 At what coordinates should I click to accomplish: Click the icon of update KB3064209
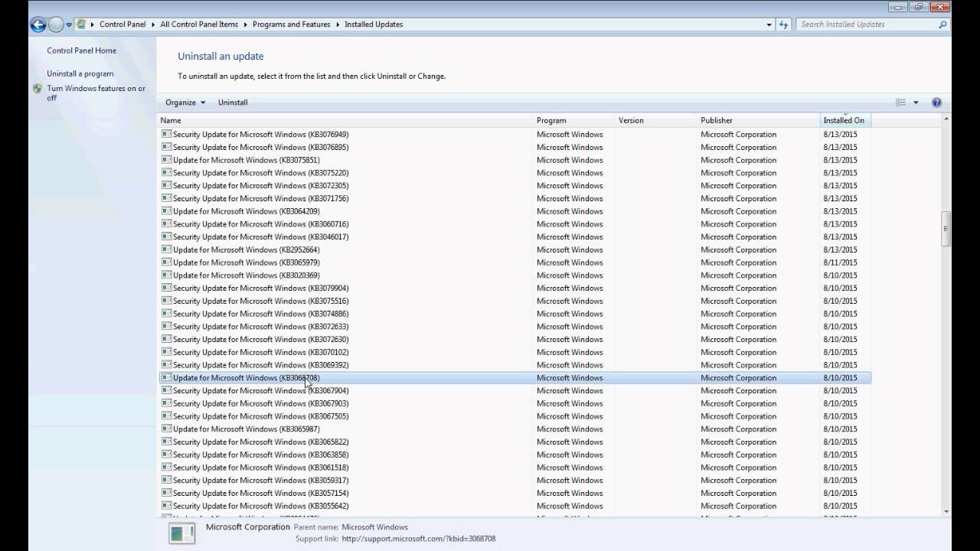tap(166, 211)
